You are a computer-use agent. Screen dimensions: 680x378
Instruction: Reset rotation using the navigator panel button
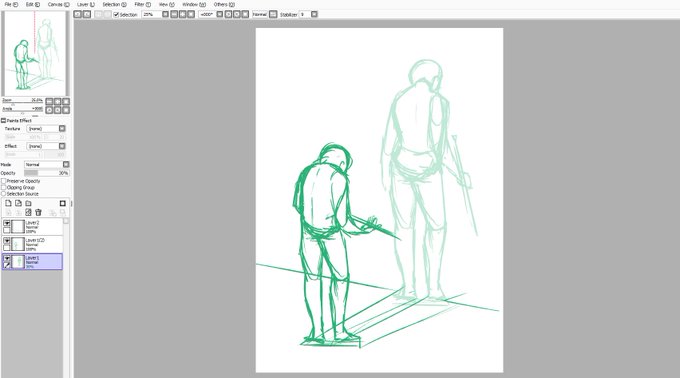tap(66, 110)
